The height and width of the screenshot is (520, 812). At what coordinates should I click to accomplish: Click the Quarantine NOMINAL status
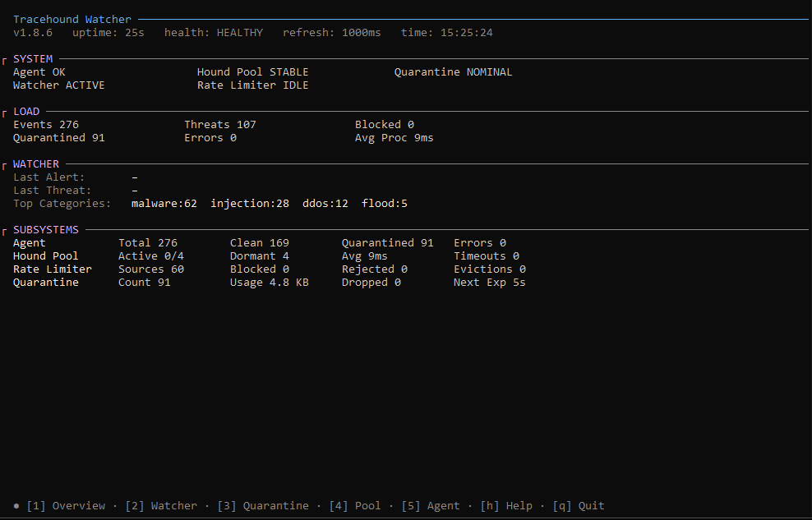pyautogui.click(x=453, y=72)
